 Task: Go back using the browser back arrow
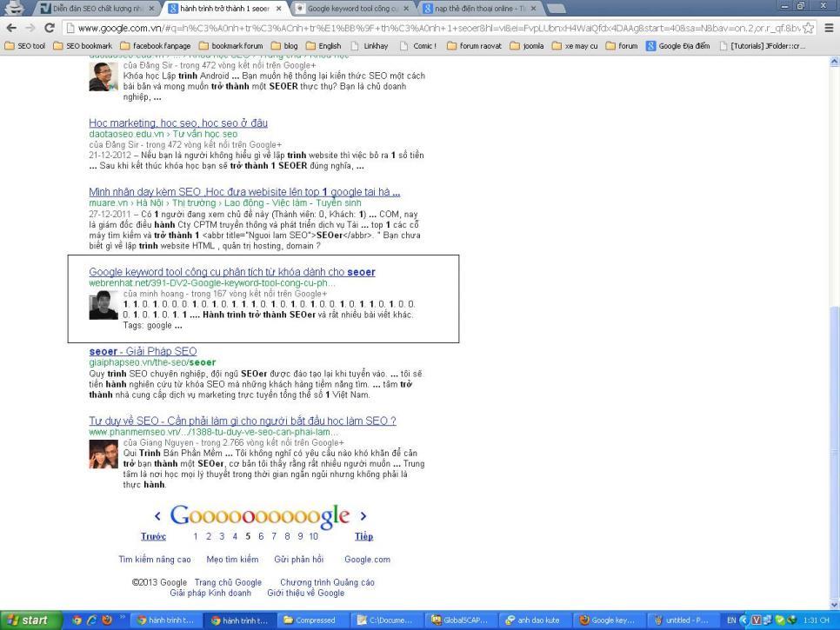[x=11, y=28]
